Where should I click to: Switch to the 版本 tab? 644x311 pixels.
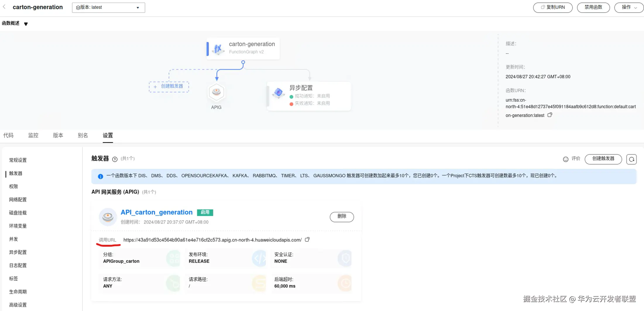[58, 135]
